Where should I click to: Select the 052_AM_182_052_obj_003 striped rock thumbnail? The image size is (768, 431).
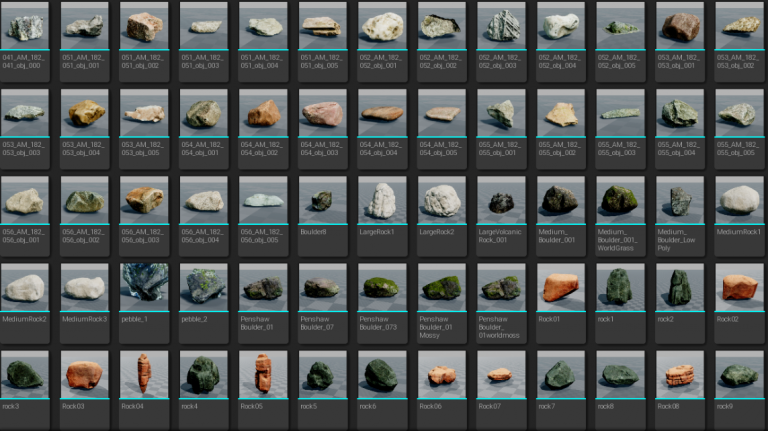click(x=501, y=25)
